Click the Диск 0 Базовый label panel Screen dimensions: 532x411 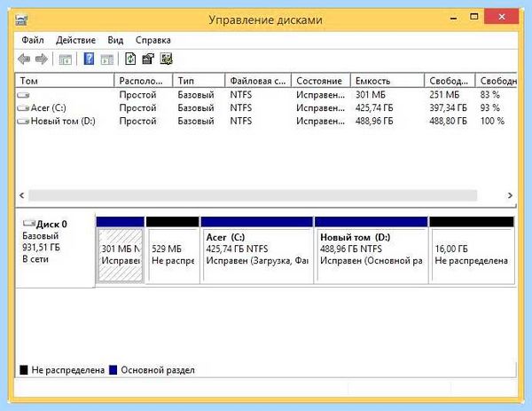click(55, 249)
